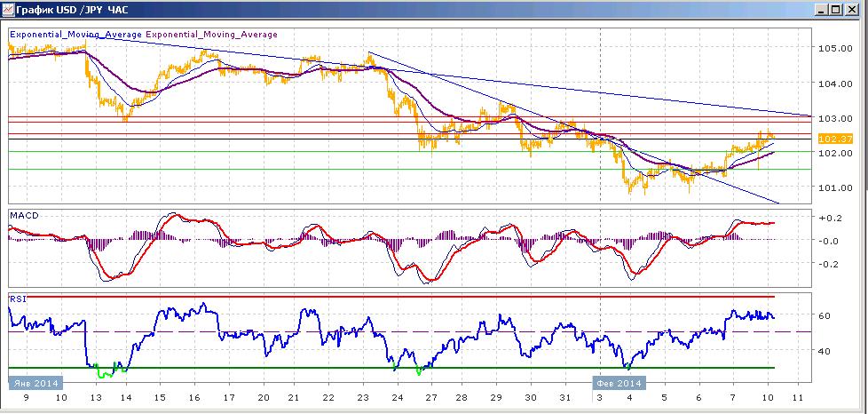Click the 104.00 price axis label
This screenshot has height=414, width=868.
(x=835, y=84)
